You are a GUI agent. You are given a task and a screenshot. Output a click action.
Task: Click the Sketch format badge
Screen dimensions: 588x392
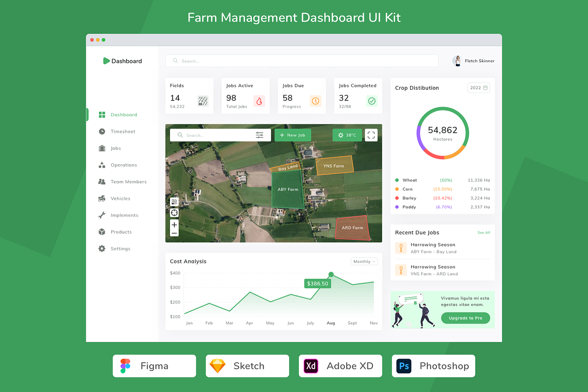pos(247,366)
